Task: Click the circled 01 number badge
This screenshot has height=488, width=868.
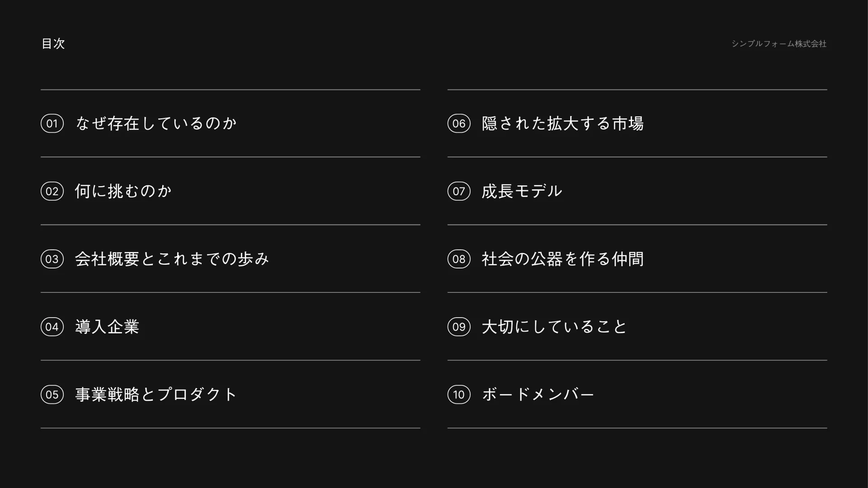Action: click(52, 123)
